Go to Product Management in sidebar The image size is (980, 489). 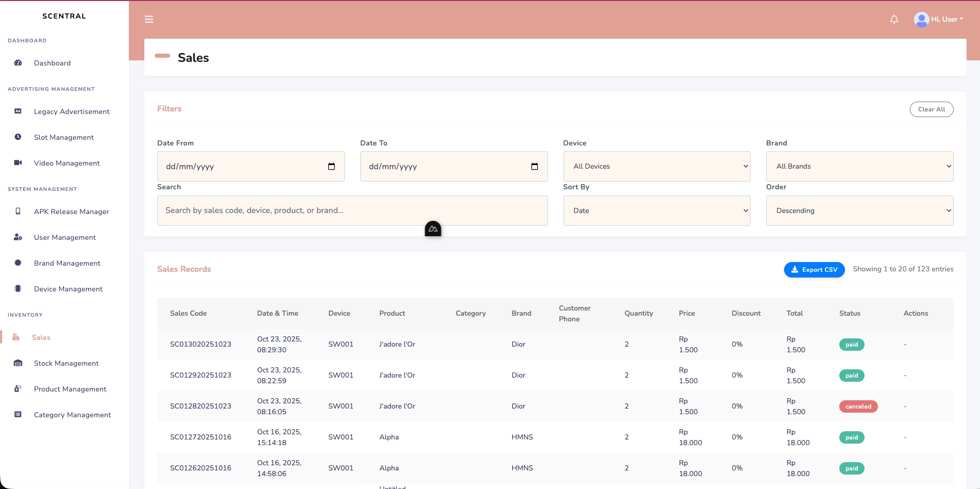[x=70, y=389]
